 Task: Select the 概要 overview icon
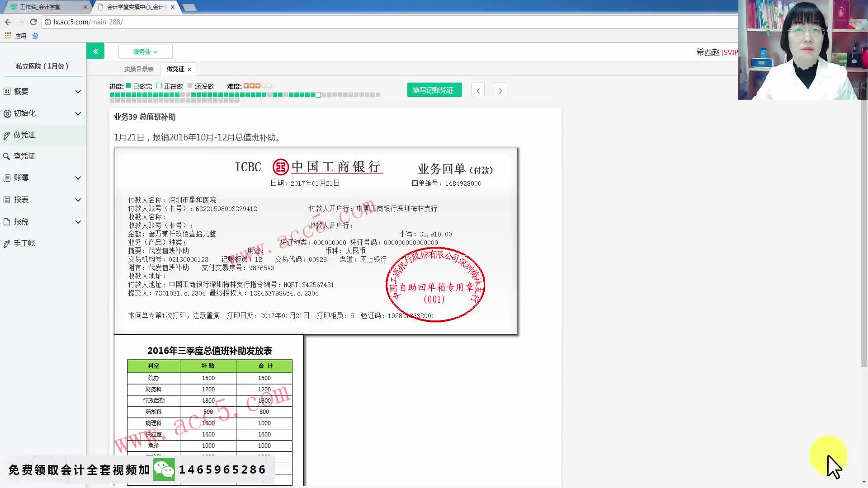click(7, 91)
